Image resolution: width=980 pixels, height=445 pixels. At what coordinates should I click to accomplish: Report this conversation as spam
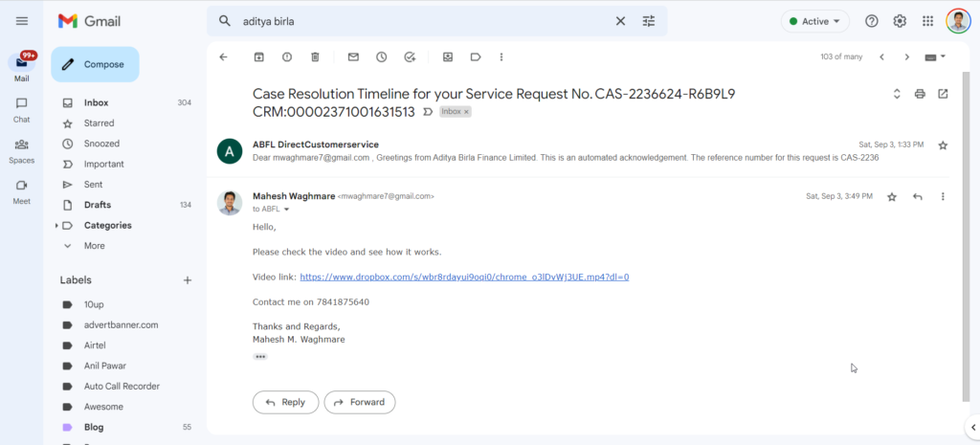tap(287, 56)
